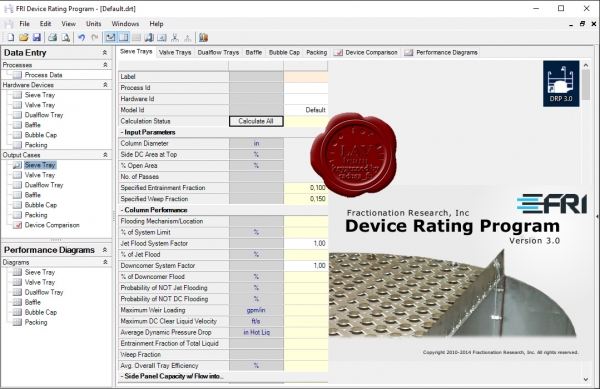Viewport: 600px width, 389px height.
Task: Select Process Data in Processes
Action: pos(43,75)
